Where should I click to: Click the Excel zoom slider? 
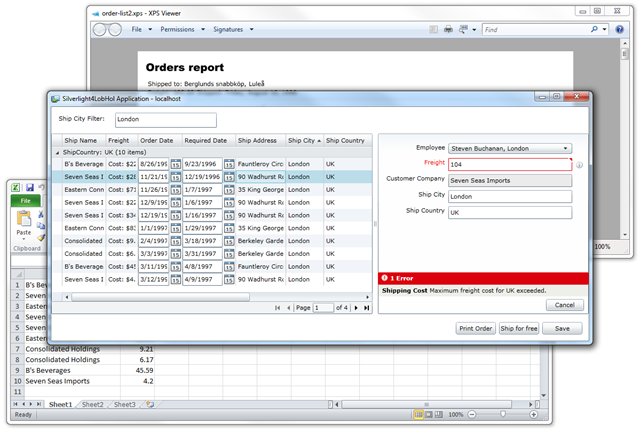tap(502, 414)
